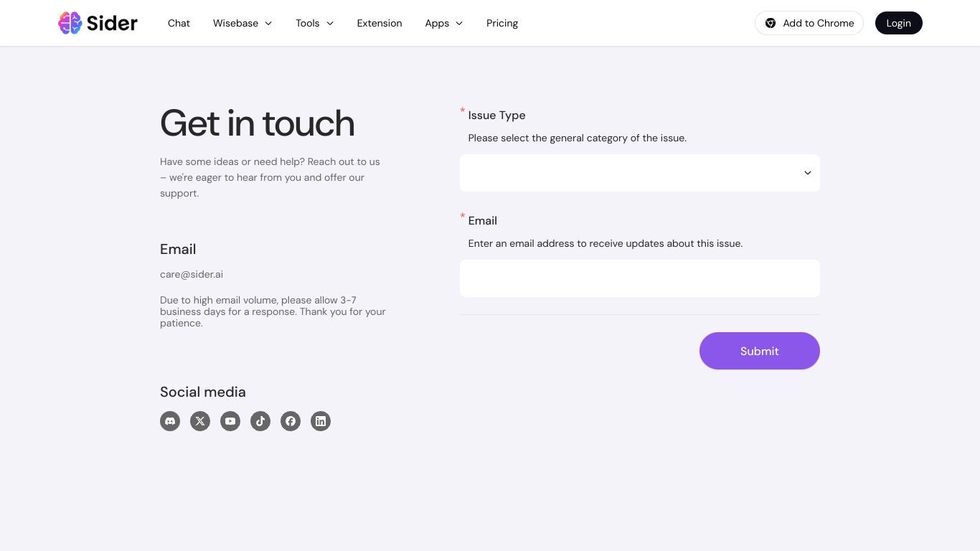Image resolution: width=980 pixels, height=551 pixels.
Task: Click the Sider brain logo
Action: coord(70,23)
